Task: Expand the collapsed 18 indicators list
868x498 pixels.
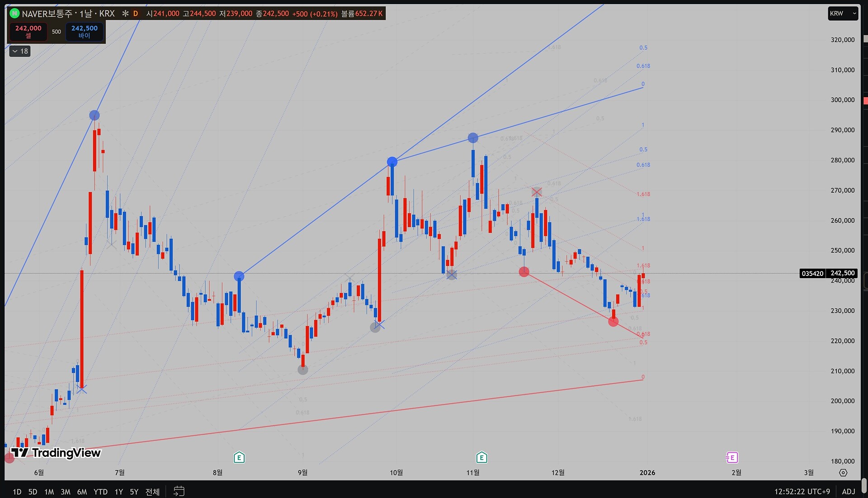Action: 20,51
